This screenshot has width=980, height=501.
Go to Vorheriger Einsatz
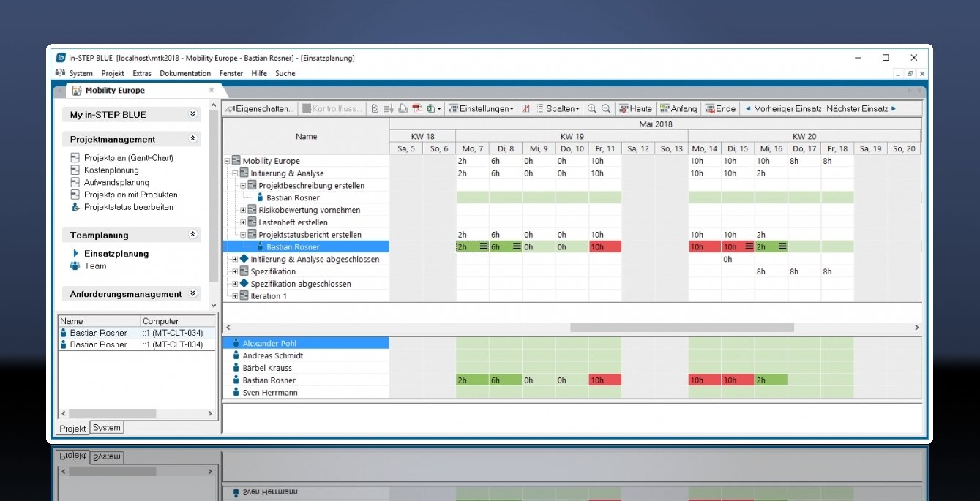tap(783, 109)
